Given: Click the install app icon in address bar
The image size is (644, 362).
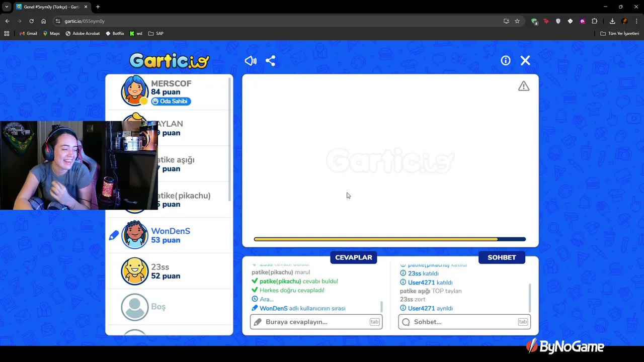Looking at the screenshot, I should 506,21.
